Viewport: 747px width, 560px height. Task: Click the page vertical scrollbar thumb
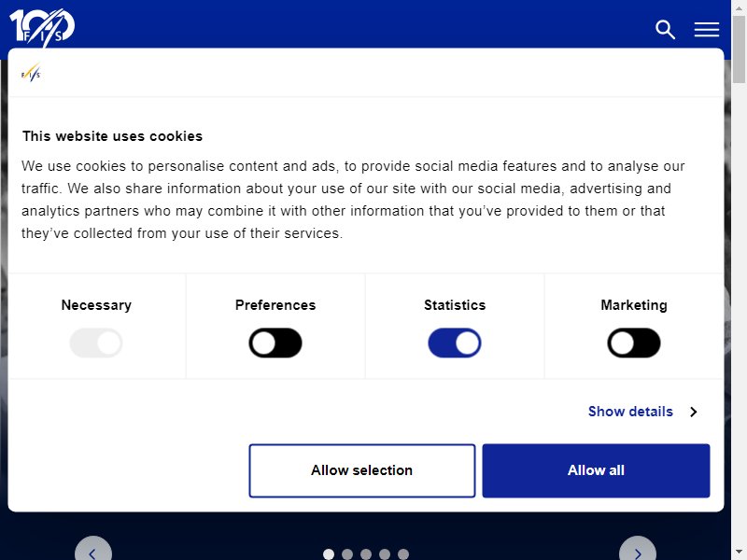739,49
